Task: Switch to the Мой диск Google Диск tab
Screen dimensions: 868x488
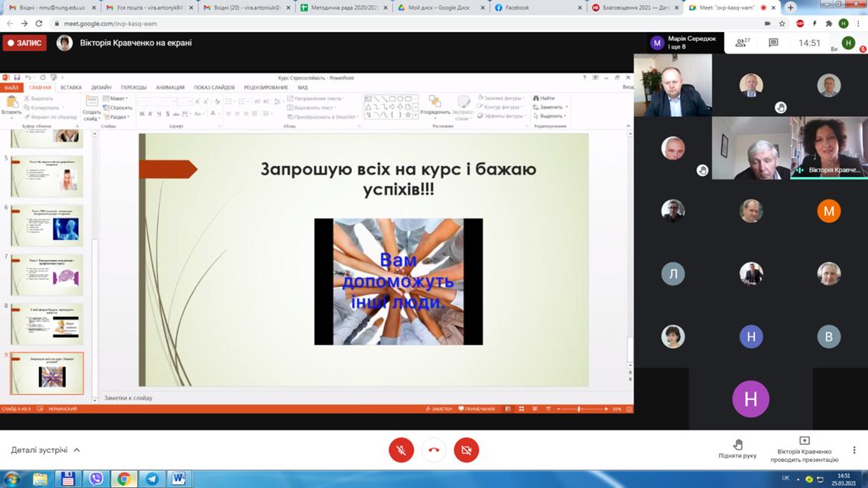Action: 439,7
